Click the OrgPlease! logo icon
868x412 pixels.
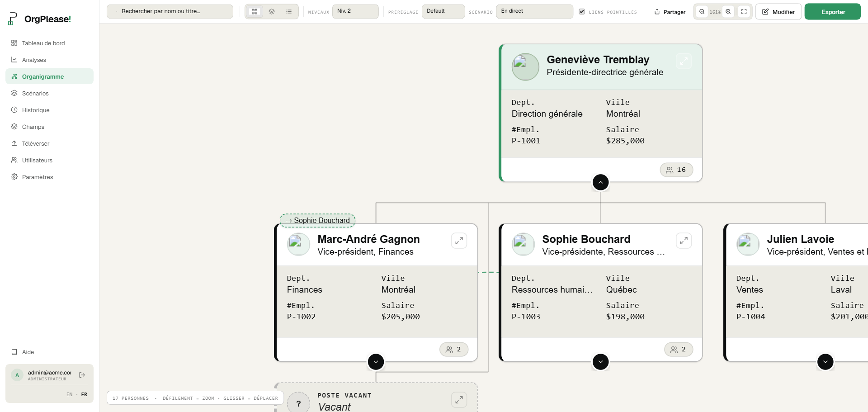[x=13, y=19]
